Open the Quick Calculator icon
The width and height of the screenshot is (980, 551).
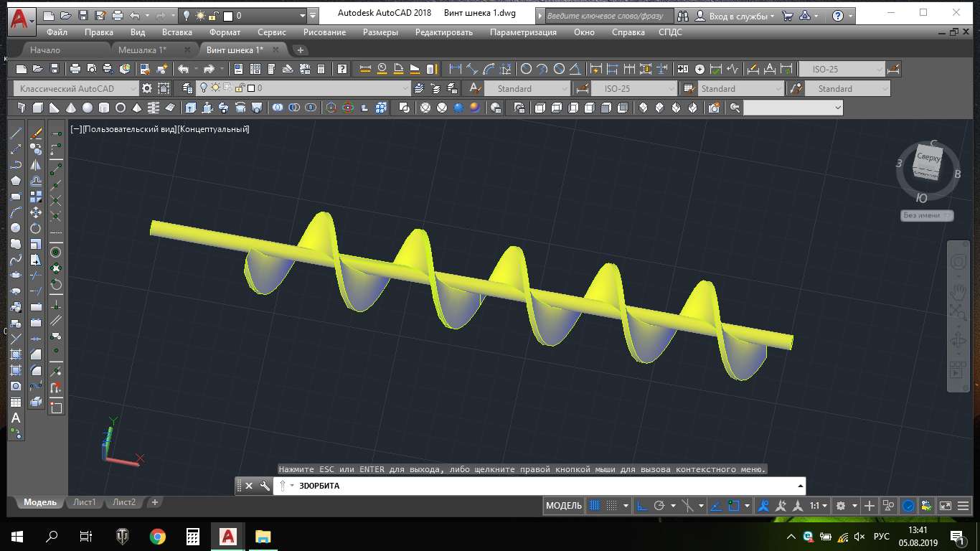coord(321,69)
